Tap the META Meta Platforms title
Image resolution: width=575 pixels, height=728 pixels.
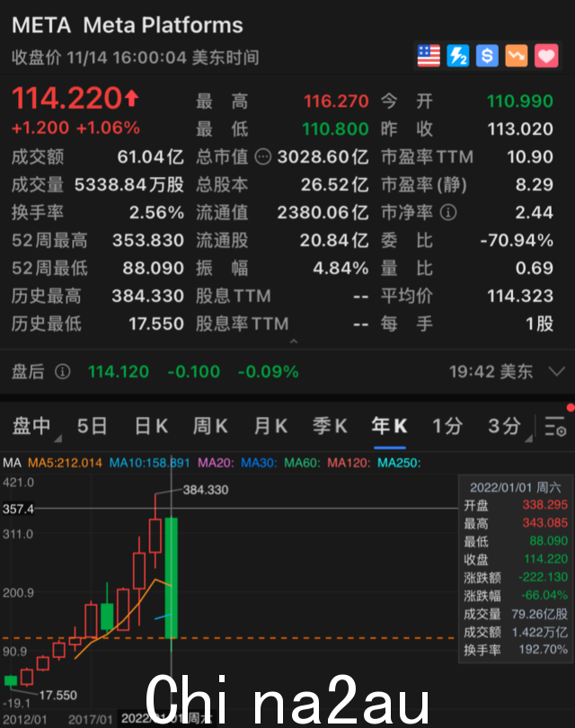[x=128, y=25]
